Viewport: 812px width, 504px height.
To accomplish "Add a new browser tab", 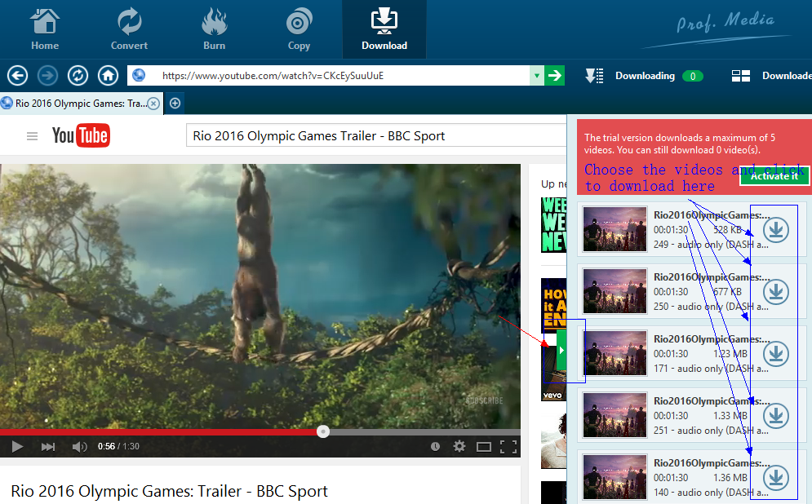I will point(175,104).
